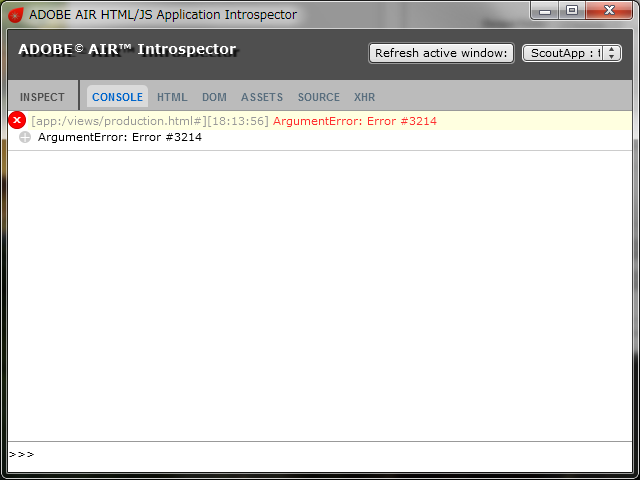The width and height of the screenshot is (640, 480).
Task: Show the SOURCE tab
Action: tap(319, 97)
